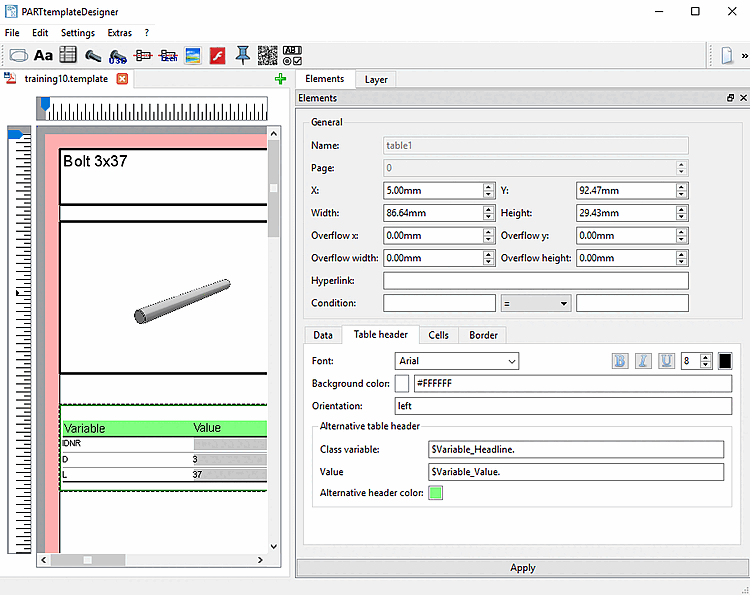Click the Hyperlink input field
Screen dimensions: 750x595
[535, 281]
